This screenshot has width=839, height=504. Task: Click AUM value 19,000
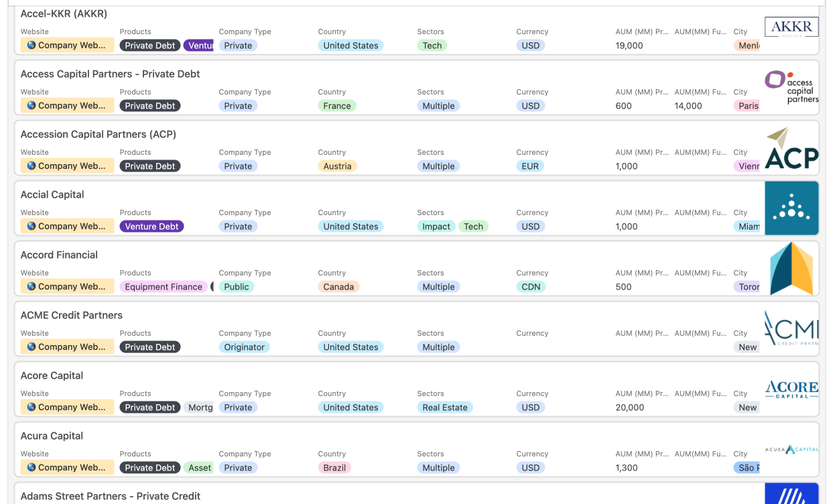(629, 46)
